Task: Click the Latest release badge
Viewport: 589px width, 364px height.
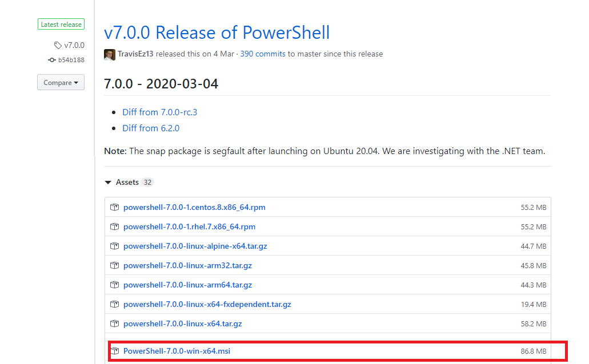Action: click(61, 24)
